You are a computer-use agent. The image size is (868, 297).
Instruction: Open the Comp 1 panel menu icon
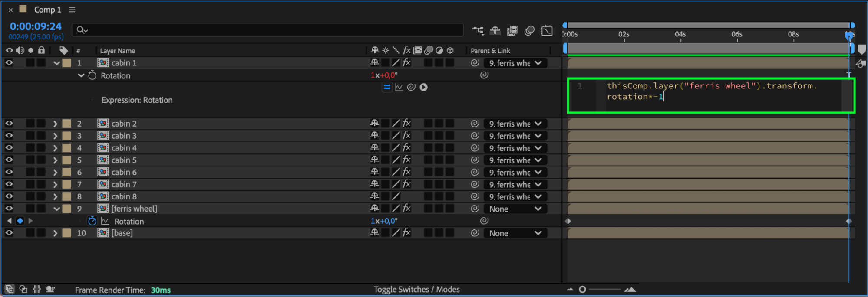(72, 10)
